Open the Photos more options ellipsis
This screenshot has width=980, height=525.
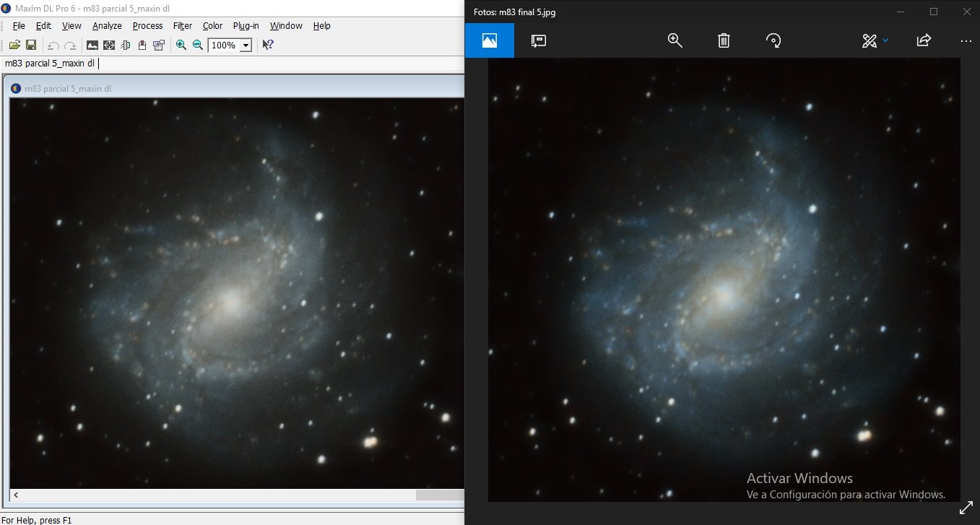[966, 40]
